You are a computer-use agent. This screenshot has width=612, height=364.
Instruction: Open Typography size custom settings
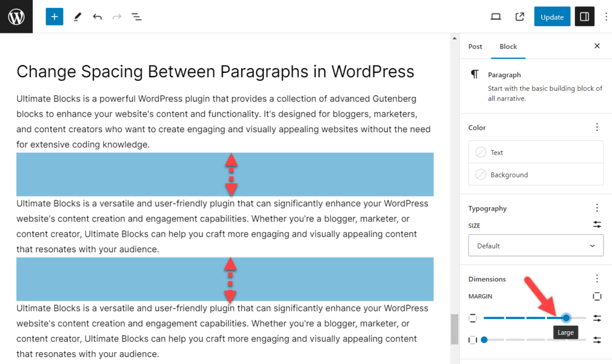pos(596,225)
